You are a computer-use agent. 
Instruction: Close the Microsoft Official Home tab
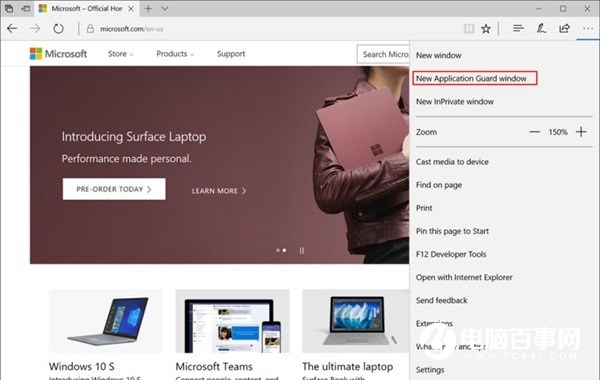[131, 8]
